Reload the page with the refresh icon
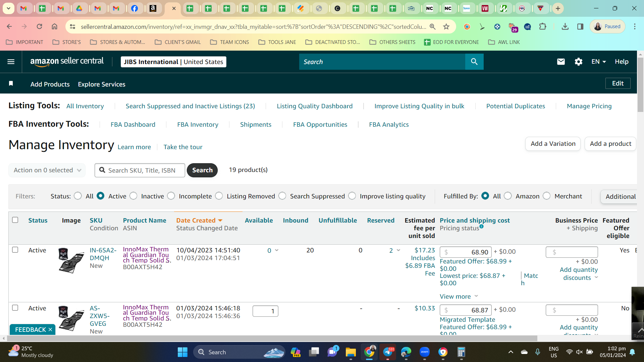The height and width of the screenshot is (362, 644). point(39,26)
